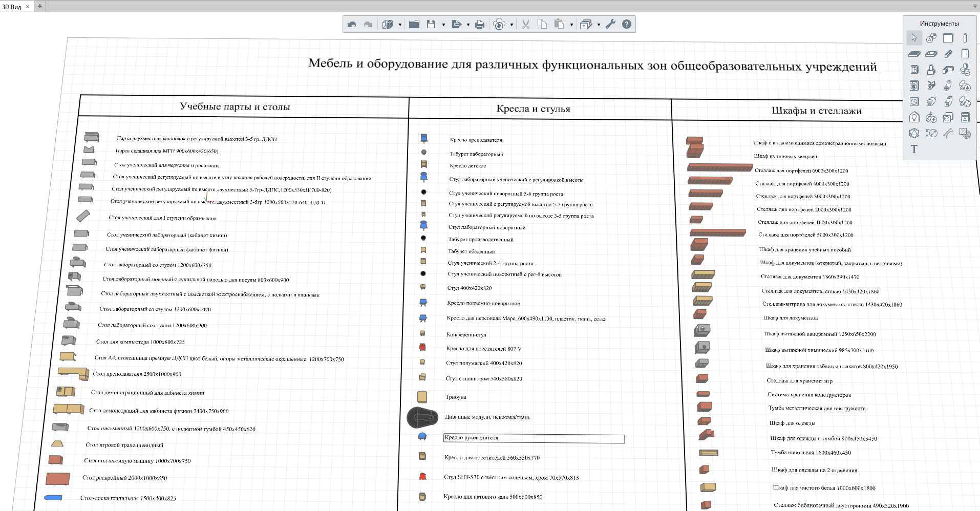980x511 pixels.
Task: Click the hatch fill pattern tool
Action: tap(965, 133)
